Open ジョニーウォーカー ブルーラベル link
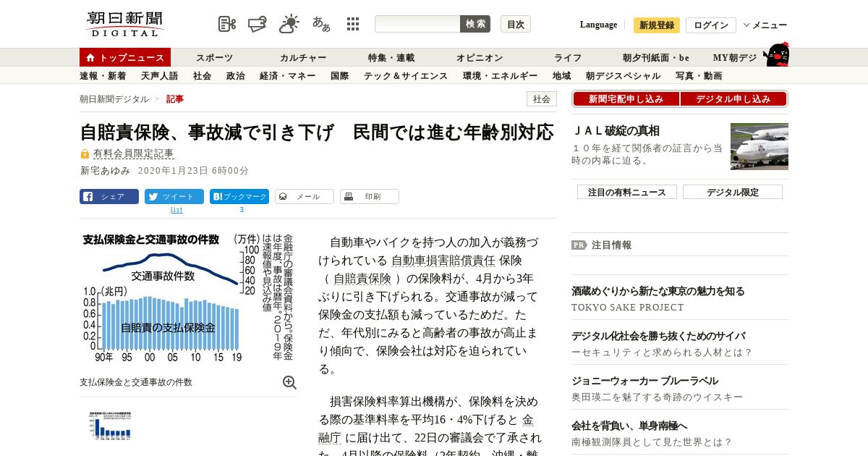 tap(644, 381)
